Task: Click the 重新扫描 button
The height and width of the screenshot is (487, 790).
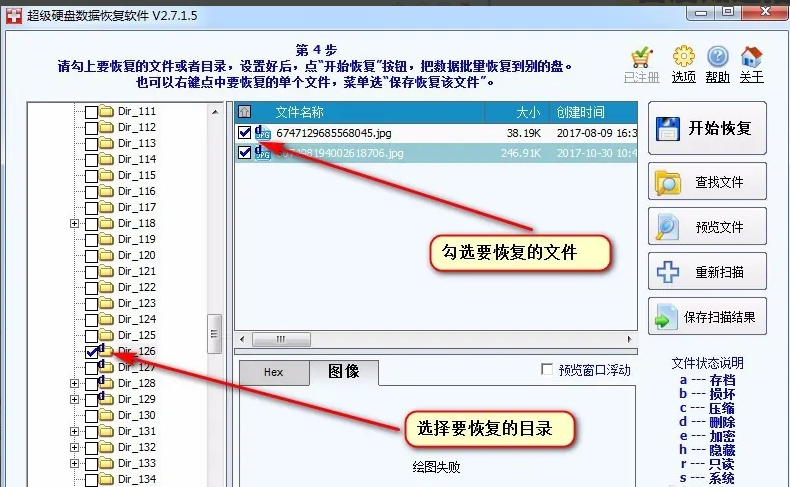Action: click(707, 272)
